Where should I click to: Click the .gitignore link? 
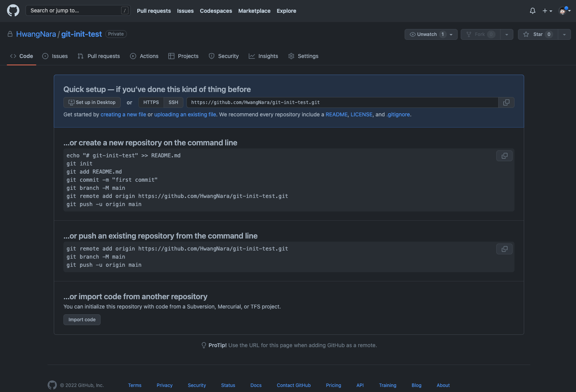[398, 114]
